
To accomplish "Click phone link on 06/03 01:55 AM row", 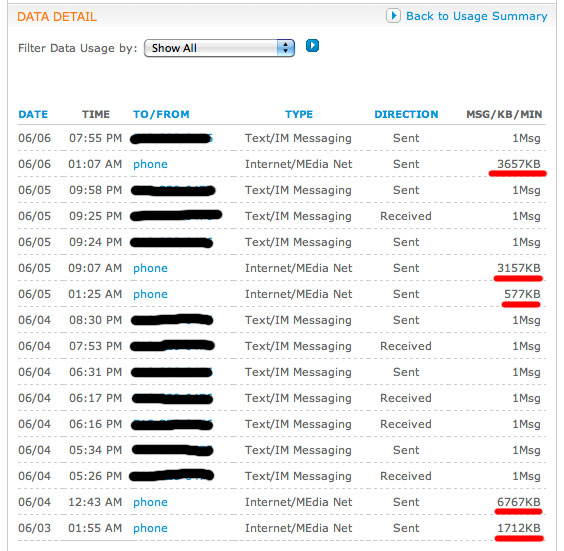I will tap(150, 528).
